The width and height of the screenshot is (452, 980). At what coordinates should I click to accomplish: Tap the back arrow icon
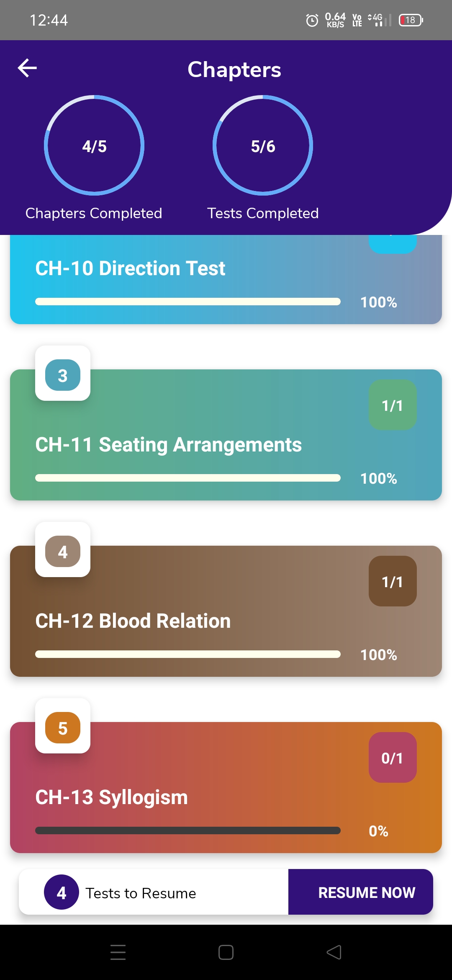point(28,68)
